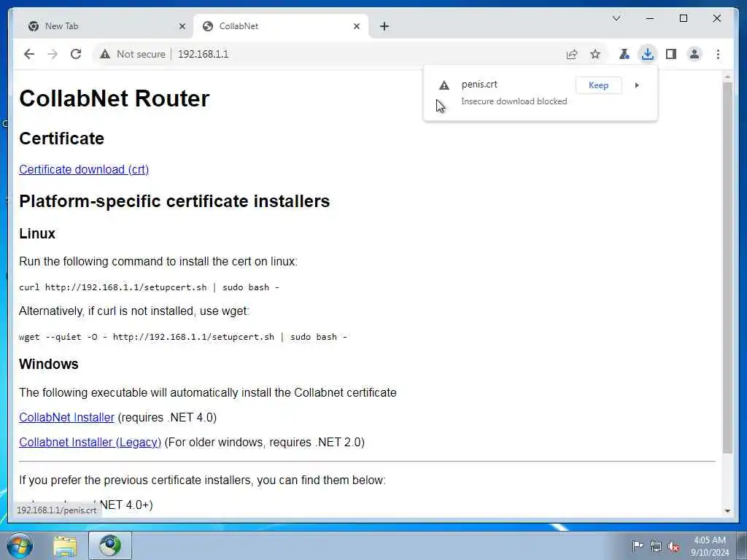This screenshot has height=560, width=747.
Task: Click the curl setupcert.sh command text
Action: pos(149,287)
